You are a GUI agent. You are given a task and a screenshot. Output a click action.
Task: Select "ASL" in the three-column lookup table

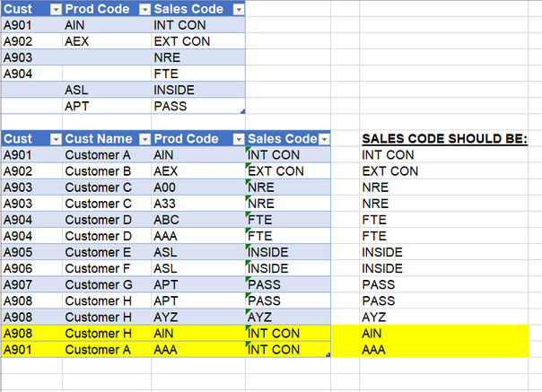click(107, 90)
